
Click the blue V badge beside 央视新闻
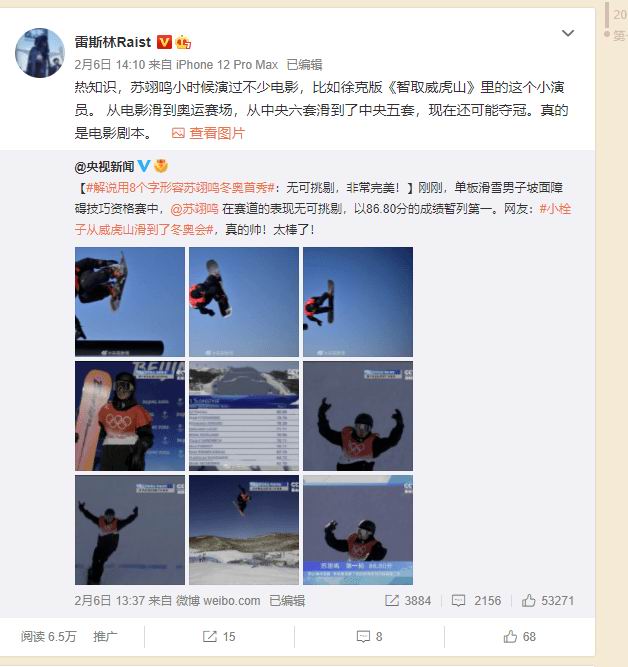pos(144,166)
